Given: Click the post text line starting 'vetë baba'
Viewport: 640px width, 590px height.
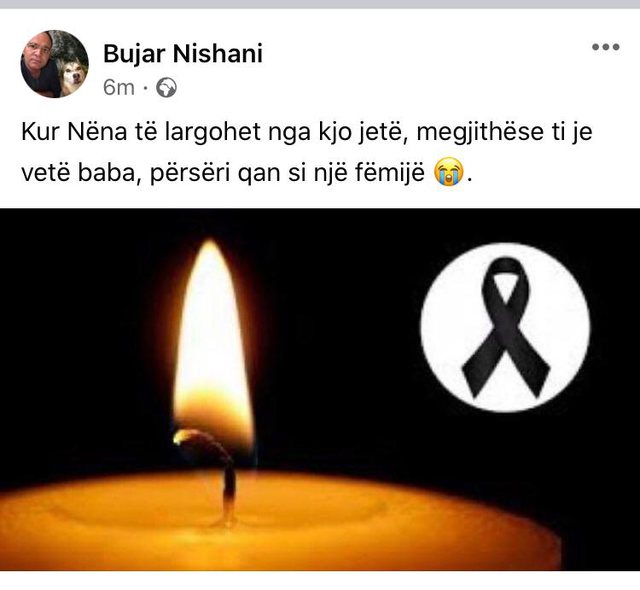Looking at the screenshot, I should [246, 173].
